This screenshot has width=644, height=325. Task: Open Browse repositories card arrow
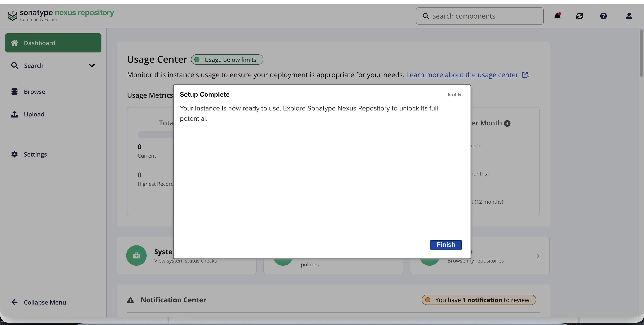coord(538,256)
